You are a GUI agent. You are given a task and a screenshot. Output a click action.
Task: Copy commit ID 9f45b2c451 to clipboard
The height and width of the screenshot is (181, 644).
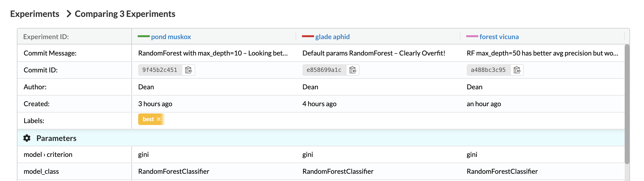coord(188,70)
